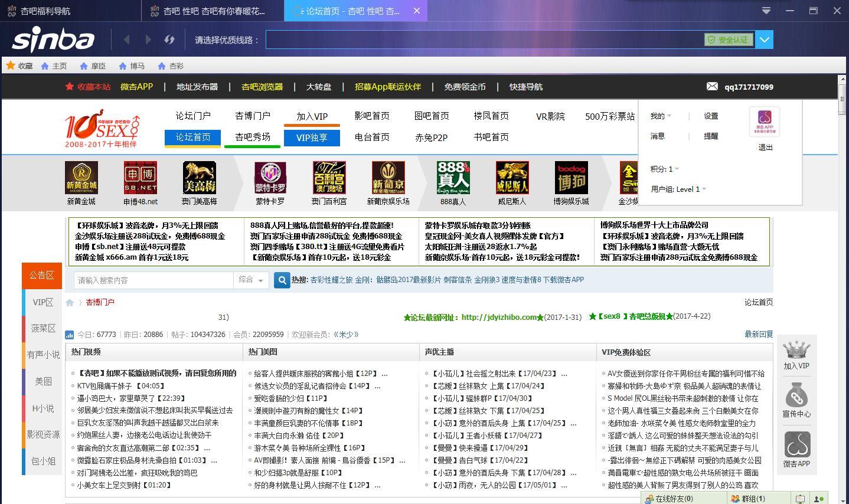Open the 快捷导航 menu
849x504 pixels.
pos(525,87)
